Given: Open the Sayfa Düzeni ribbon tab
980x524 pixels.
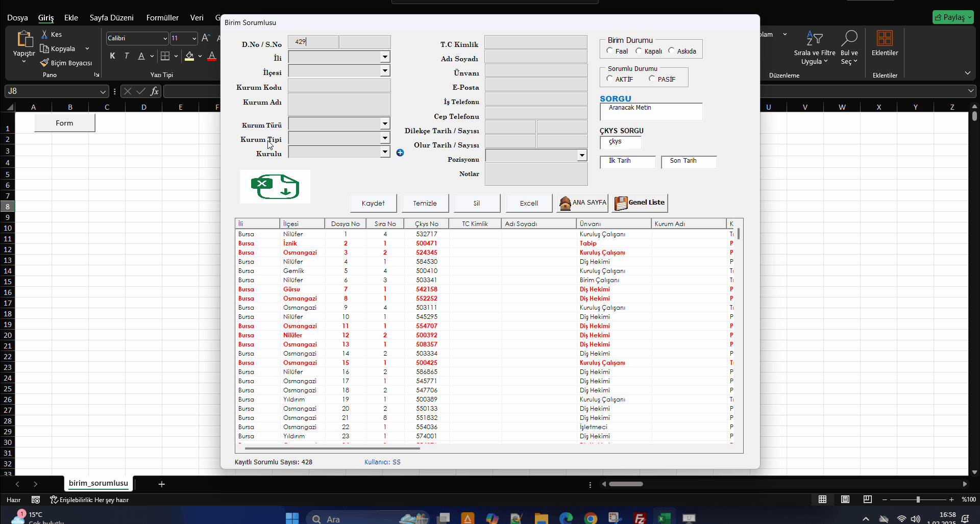Looking at the screenshot, I should [x=111, y=17].
